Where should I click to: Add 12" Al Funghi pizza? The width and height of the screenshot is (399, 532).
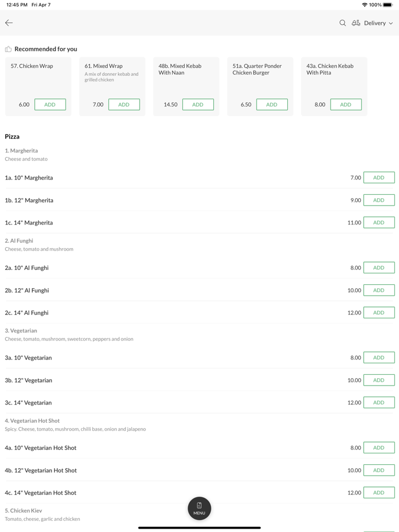pos(378,290)
